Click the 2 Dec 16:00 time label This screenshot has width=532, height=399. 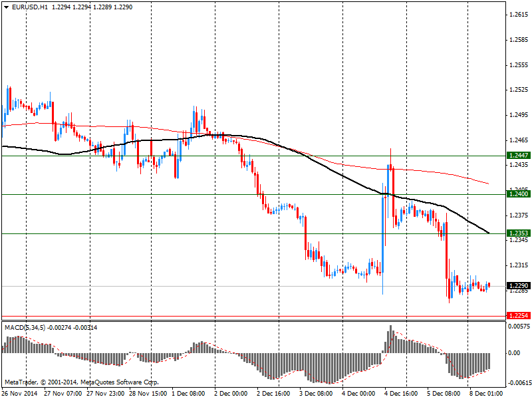tap(273, 394)
